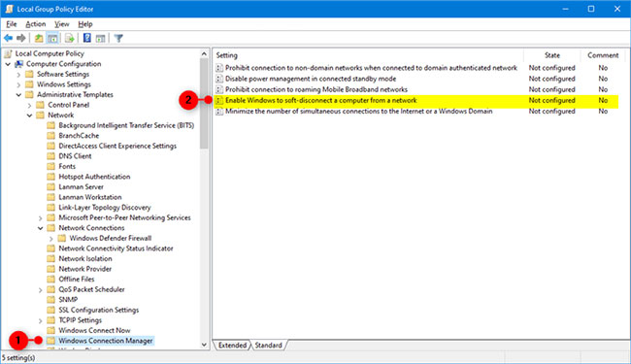The height and width of the screenshot is (364, 631).
Task: Select Link-Layer Topology Discovery folder
Action: (x=105, y=208)
